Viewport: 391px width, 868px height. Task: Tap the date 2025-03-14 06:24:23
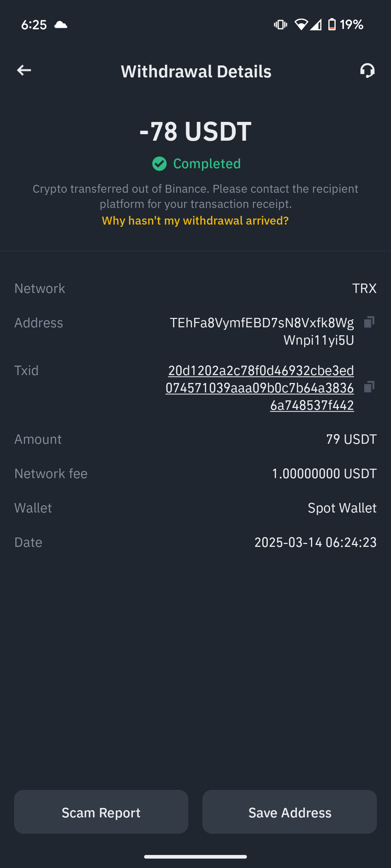(315, 542)
